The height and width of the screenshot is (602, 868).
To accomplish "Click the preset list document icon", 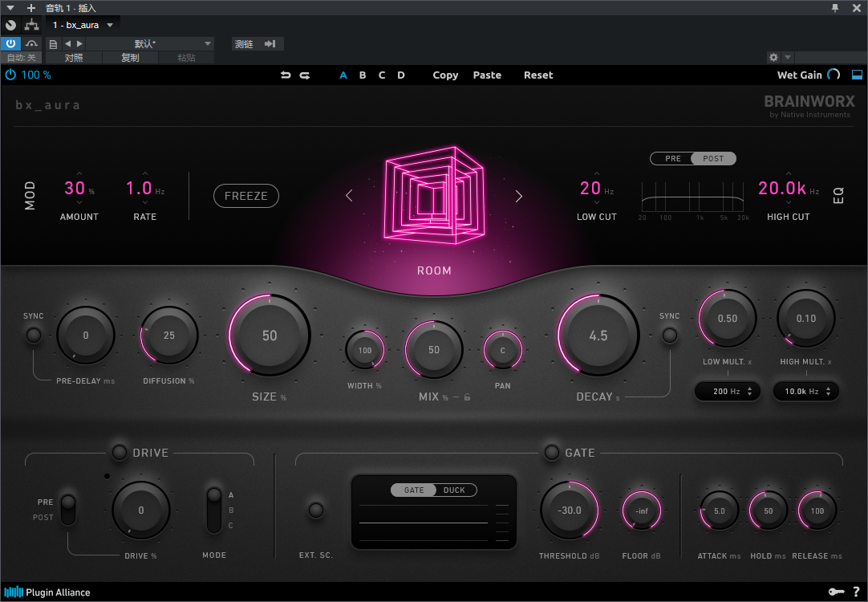I will click(x=53, y=44).
